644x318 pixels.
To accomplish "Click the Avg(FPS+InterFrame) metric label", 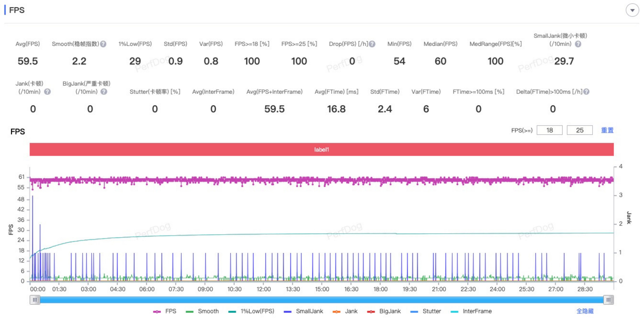I will [x=274, y=92].
